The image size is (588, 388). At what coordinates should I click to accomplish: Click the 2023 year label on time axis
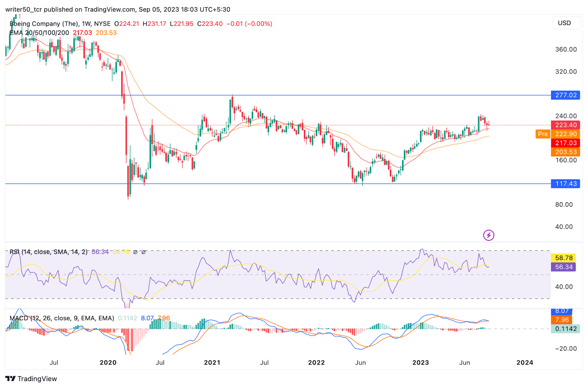(420, 363)
